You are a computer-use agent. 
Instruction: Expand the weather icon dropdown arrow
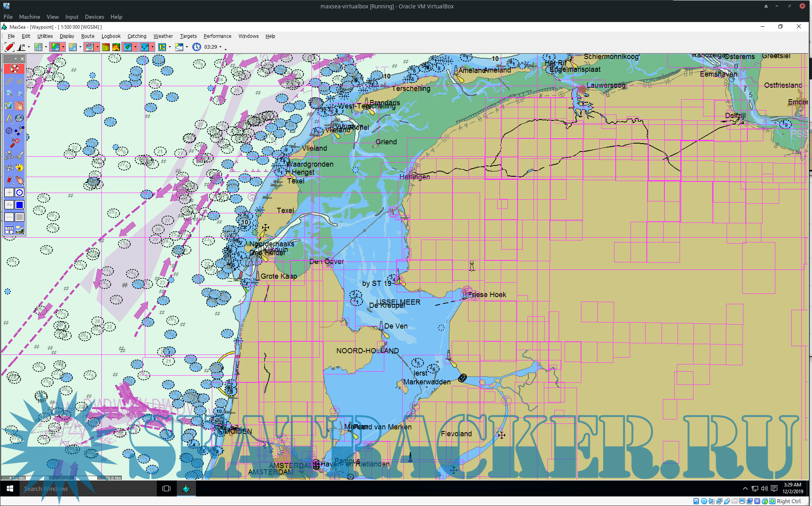[187, 47]
